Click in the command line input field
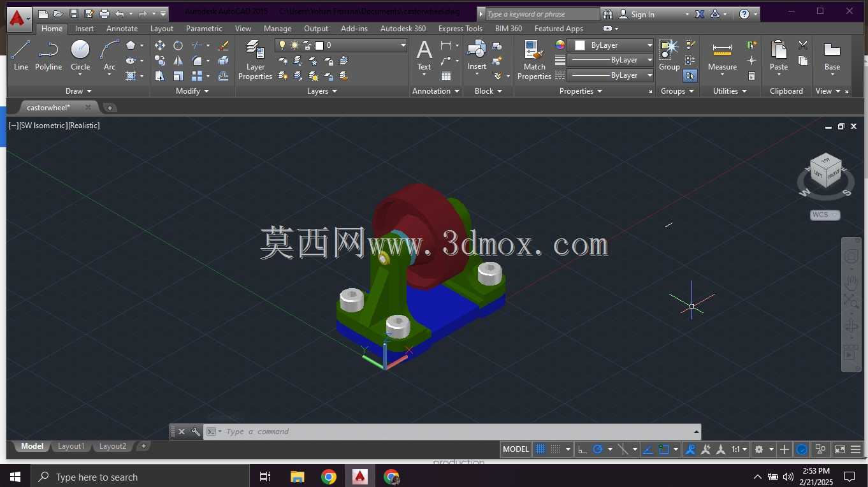This screenshot has height=487, width=868. [458, 432]
